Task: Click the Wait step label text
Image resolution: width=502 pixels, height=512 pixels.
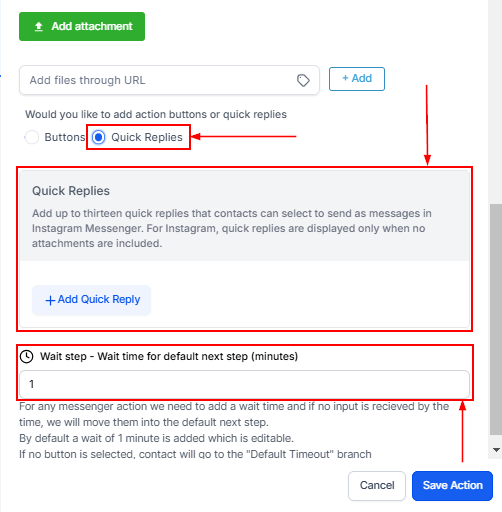Action: click(169, 356)
